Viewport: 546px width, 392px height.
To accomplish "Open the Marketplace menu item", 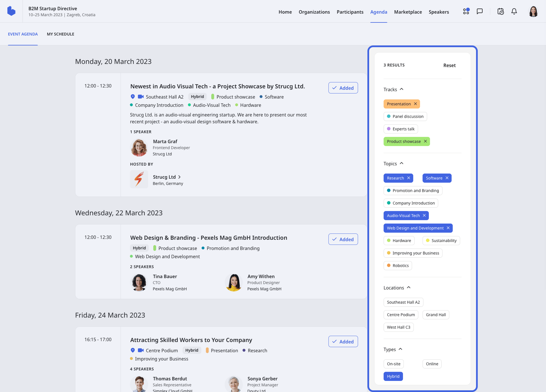I will tap(408, 12).
